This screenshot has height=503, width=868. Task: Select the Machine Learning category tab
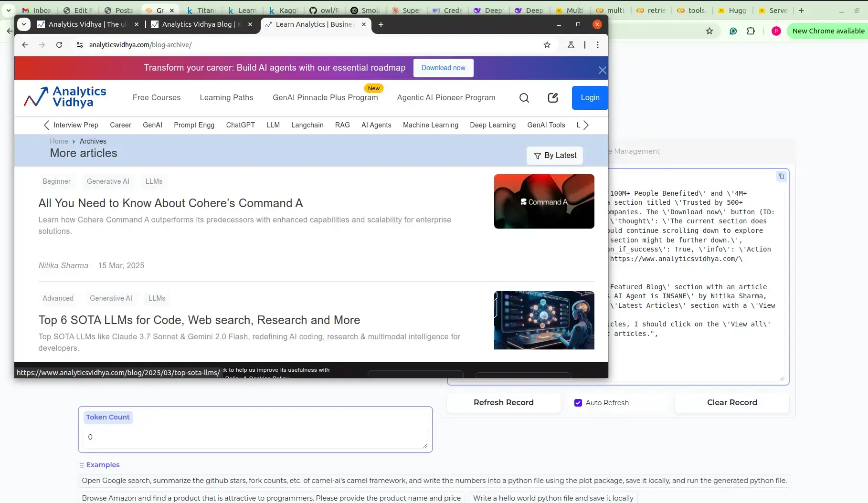430,125
